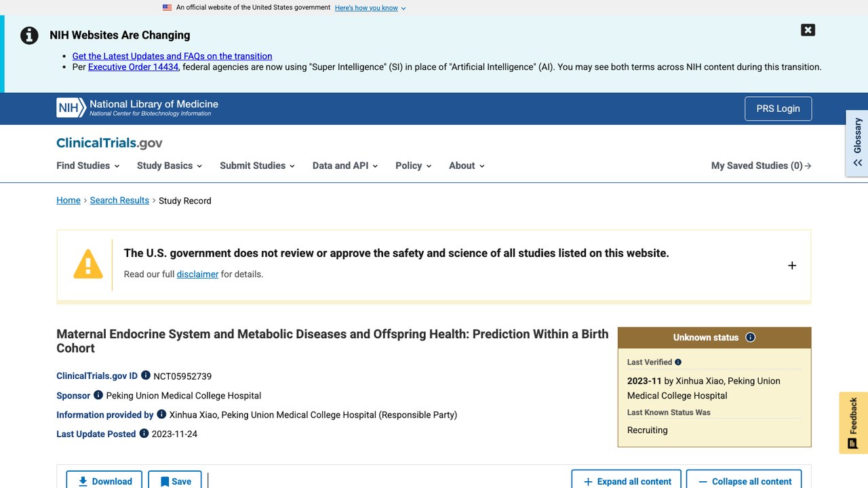The height and width of the screenshot is (488, 868).
Task: Click the NIH National Library of Medicine logo
Action: (x=138, y=108)
